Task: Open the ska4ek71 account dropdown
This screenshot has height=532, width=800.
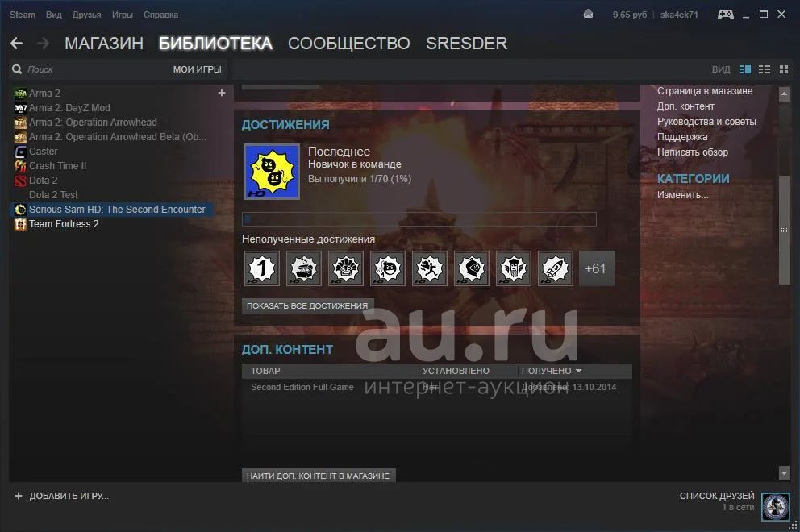Action: [x=679, y=15]
